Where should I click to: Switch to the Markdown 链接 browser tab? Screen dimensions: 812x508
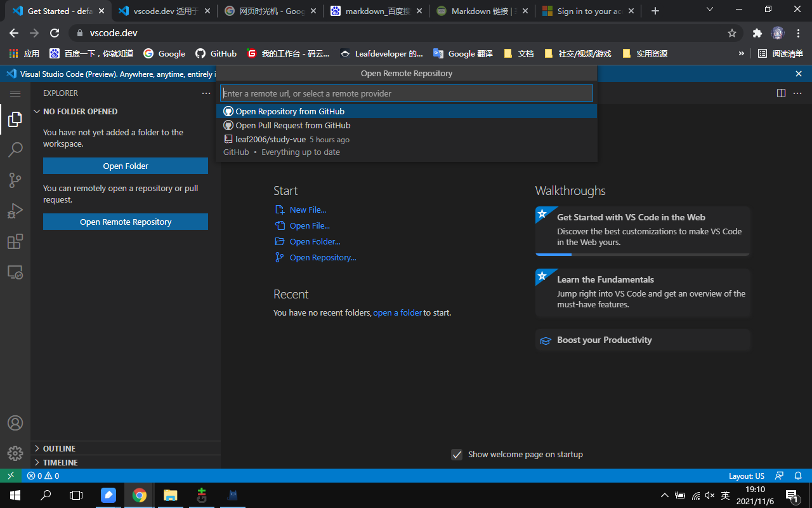[x=482, y=11]
